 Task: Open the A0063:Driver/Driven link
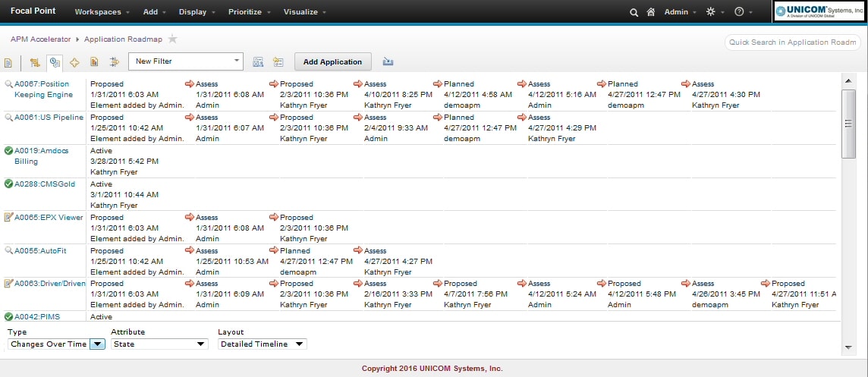(50, 284)
